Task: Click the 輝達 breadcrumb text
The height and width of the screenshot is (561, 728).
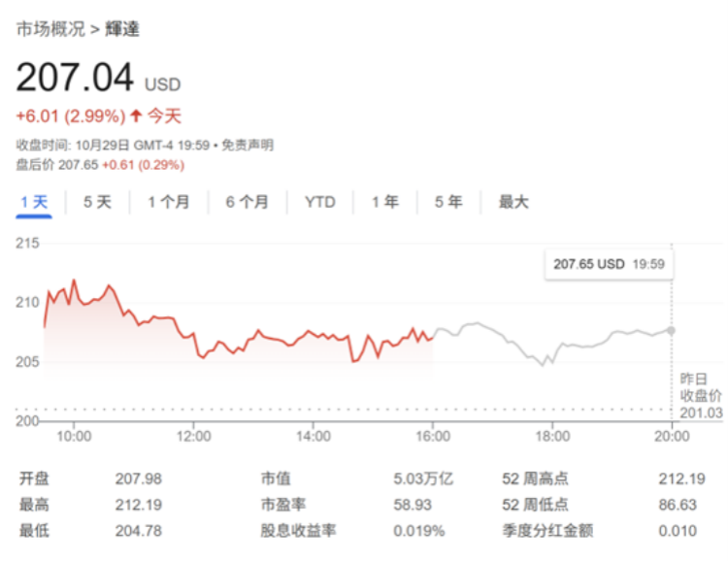Action: coord(122,29)
